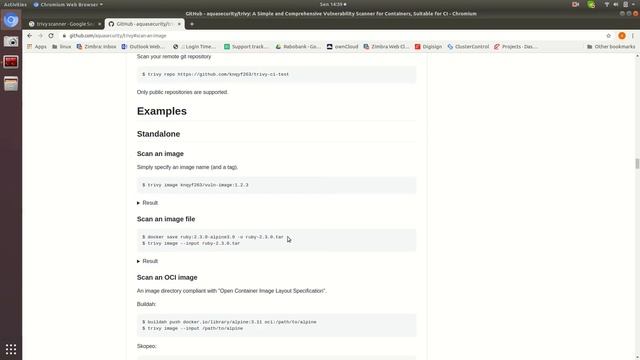Open the Zimbra Web Client bookmark
640x360 pixels.
(386, 47)
